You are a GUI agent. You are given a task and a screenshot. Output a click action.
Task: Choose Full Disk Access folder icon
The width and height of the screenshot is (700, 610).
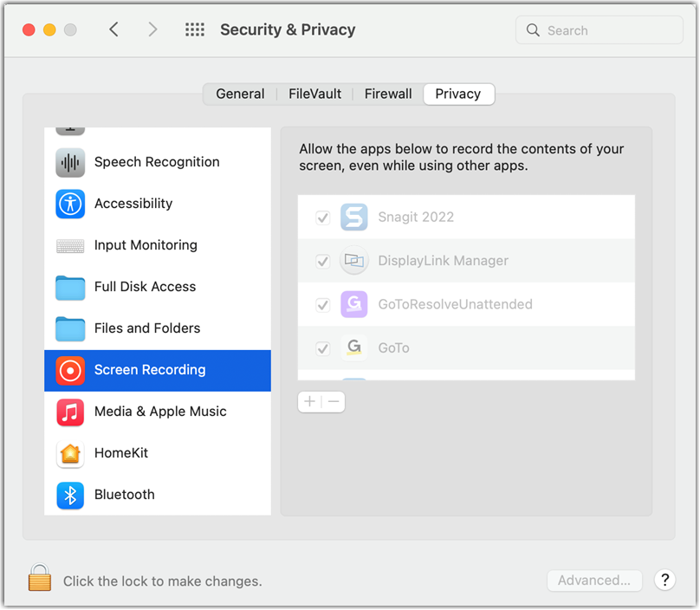(x=70, y=288)
